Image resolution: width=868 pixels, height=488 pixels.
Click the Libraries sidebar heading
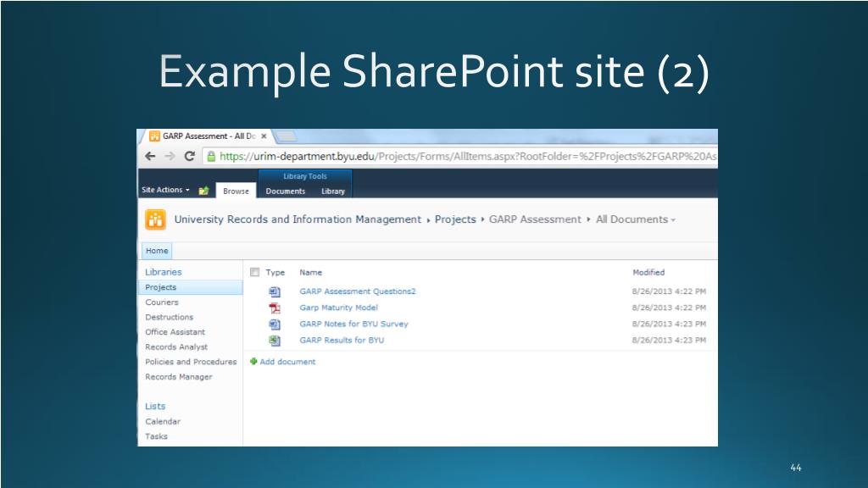[x=164, y=272]
